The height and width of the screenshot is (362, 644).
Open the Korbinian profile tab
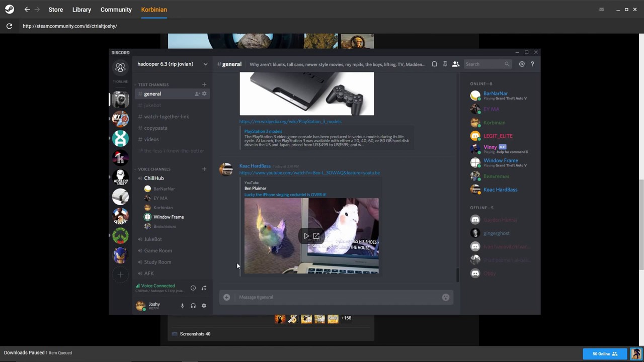point(154,10)
